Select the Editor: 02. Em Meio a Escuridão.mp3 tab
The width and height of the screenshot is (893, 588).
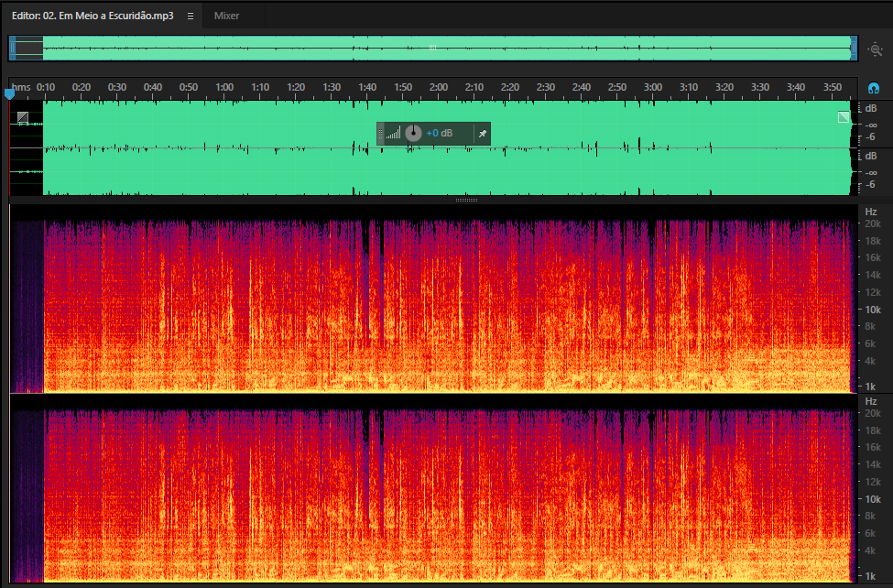tap(93, 16)
